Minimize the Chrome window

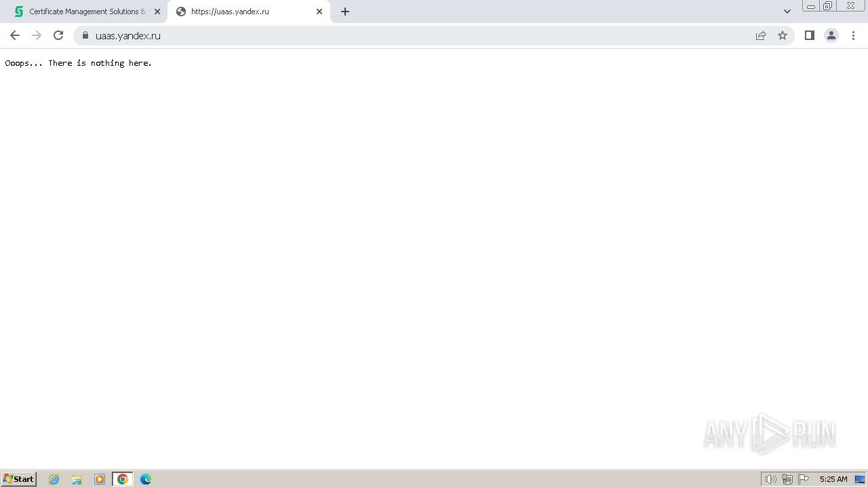pos(811,6)
